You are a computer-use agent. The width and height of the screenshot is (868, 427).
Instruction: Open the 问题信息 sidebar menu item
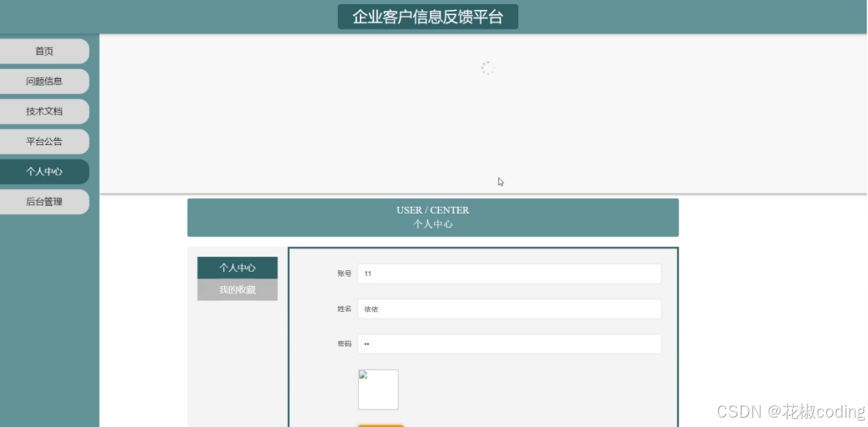pos(44,81)
